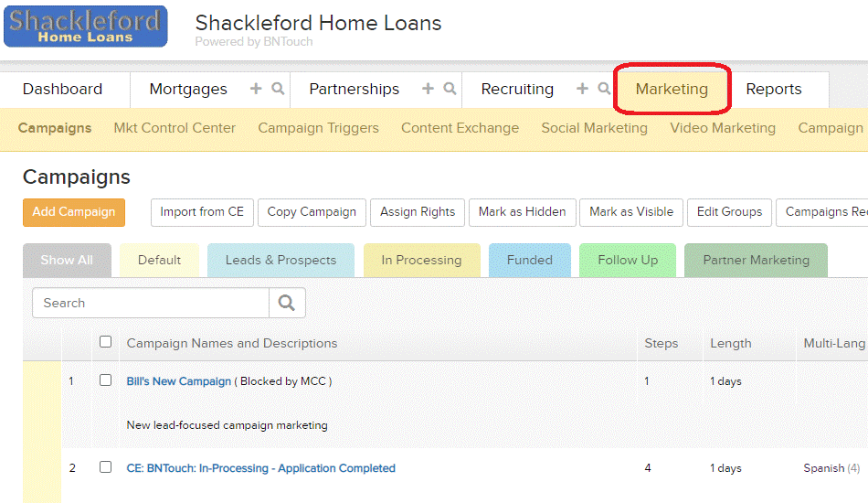The width and height of the screenshot is (868, 503).
Task: Click the orange Add Campaign button
Action: (x=74, y=212)
